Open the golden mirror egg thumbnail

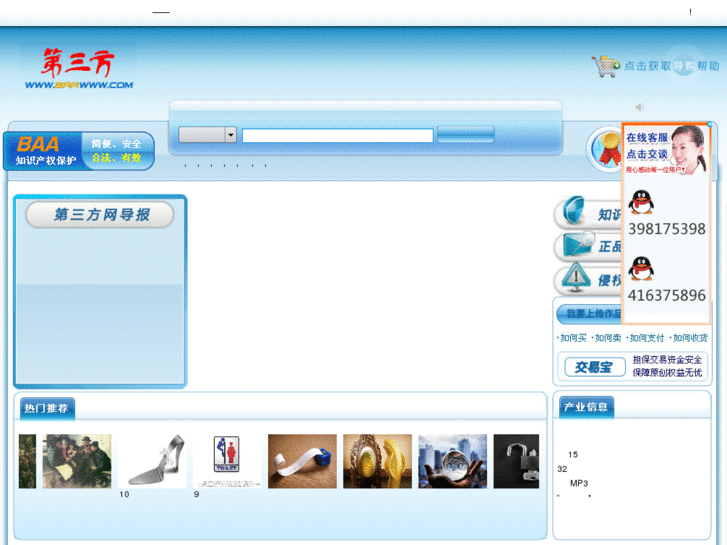377,461
